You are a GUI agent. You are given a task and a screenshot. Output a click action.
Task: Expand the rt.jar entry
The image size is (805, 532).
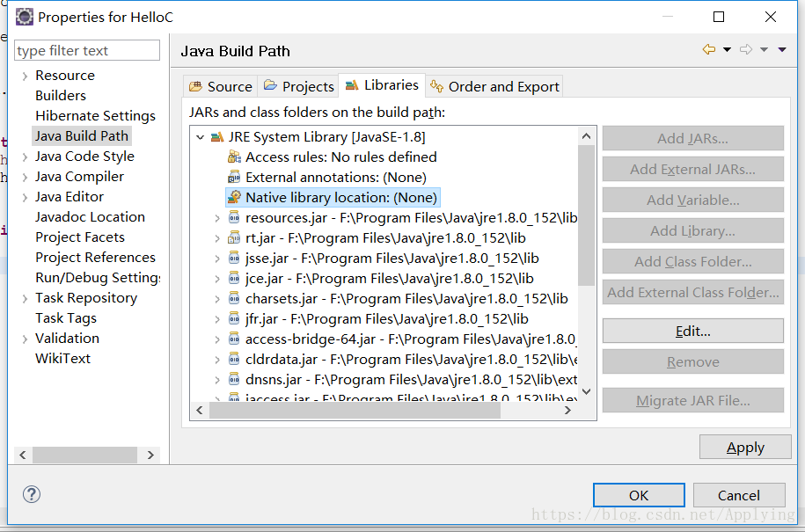(217, 238)
